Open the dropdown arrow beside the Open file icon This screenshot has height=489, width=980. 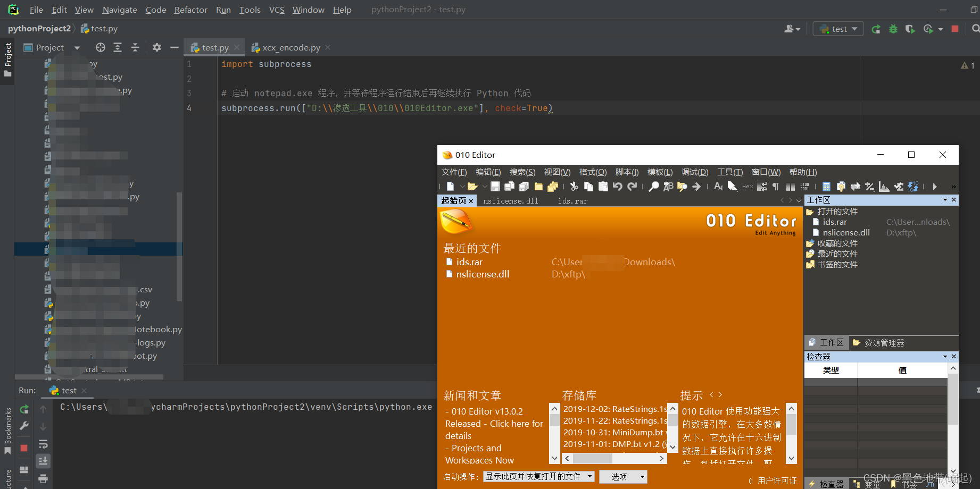pyautogui.click(x=484, y=187)
